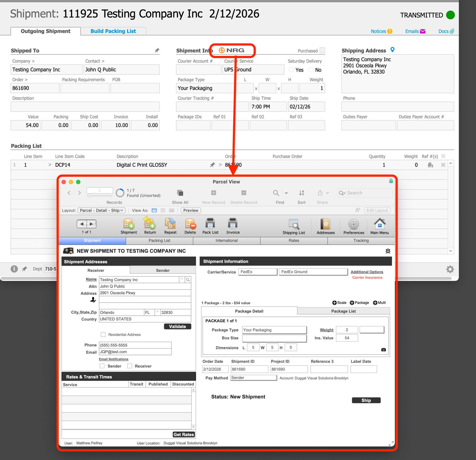Click the Get Rates button
The height and width of the screenshot is (460, 476).
coord(184,435)
